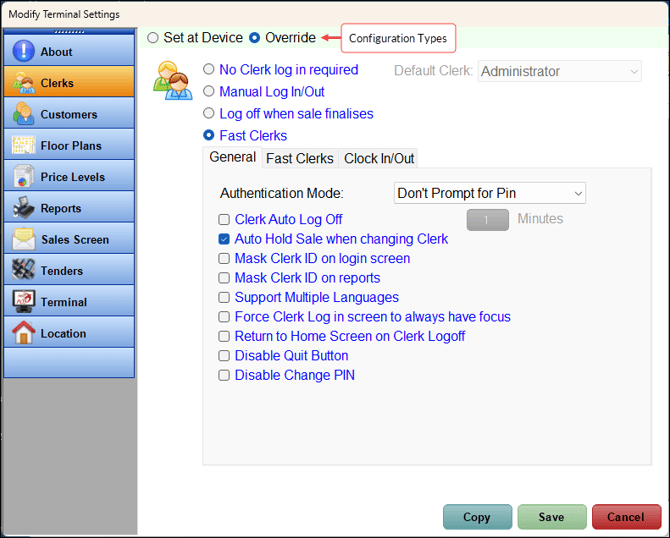The width and height of the screenshot is (670, 538).
Task: Click the Copy button
Action: pyautogui.click(x=477, y=517)
